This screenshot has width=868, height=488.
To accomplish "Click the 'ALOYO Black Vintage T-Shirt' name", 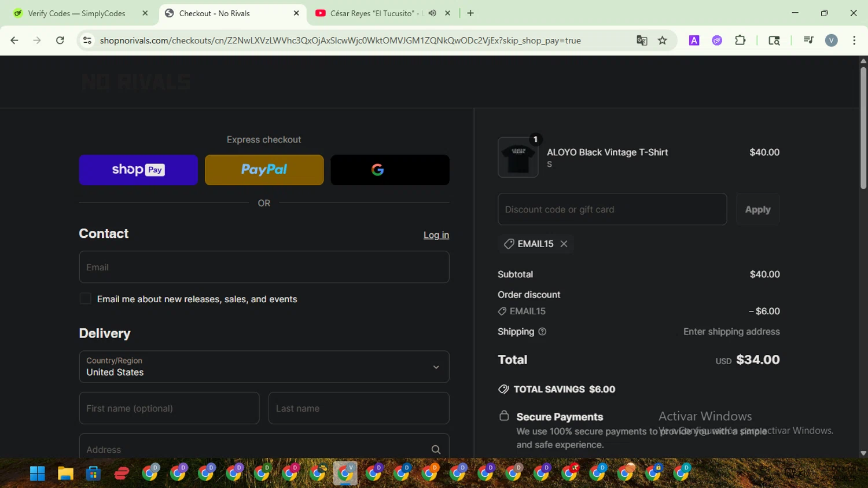I will tap(608, 152).
